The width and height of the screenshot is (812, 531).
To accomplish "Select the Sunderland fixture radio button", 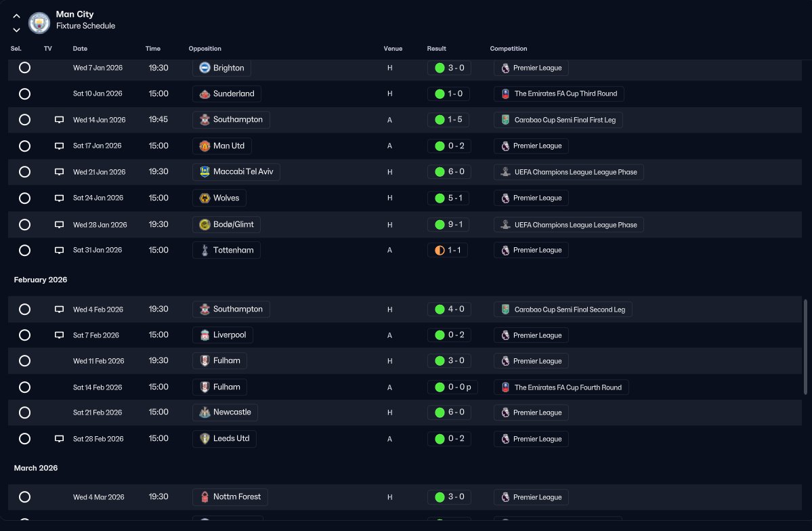I will pos(24,93).
